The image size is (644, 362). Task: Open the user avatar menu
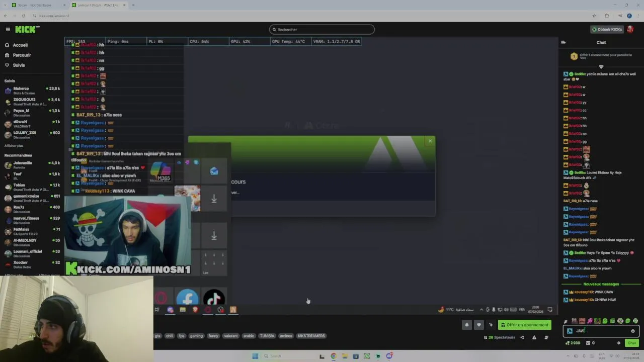tap(630, 30)
